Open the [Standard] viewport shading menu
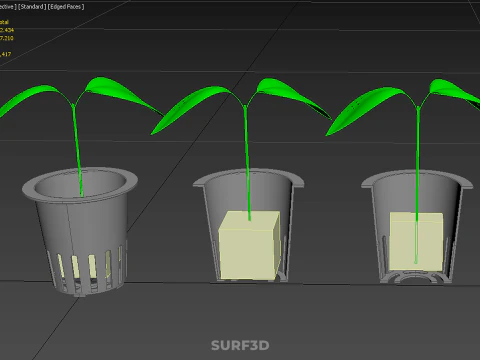 pyautogui.click(x=32, y=7)
